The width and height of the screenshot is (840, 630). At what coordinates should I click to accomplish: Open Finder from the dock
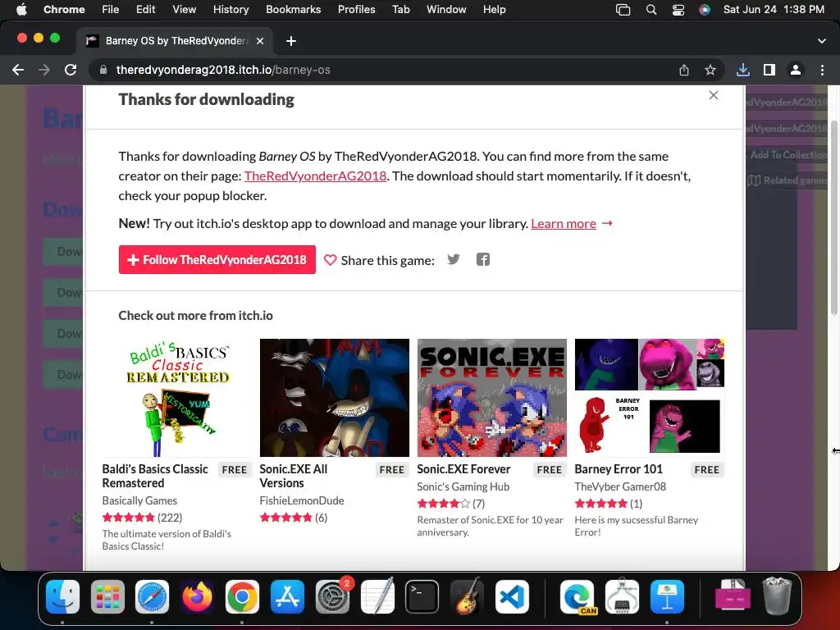[x=62, y=596]
